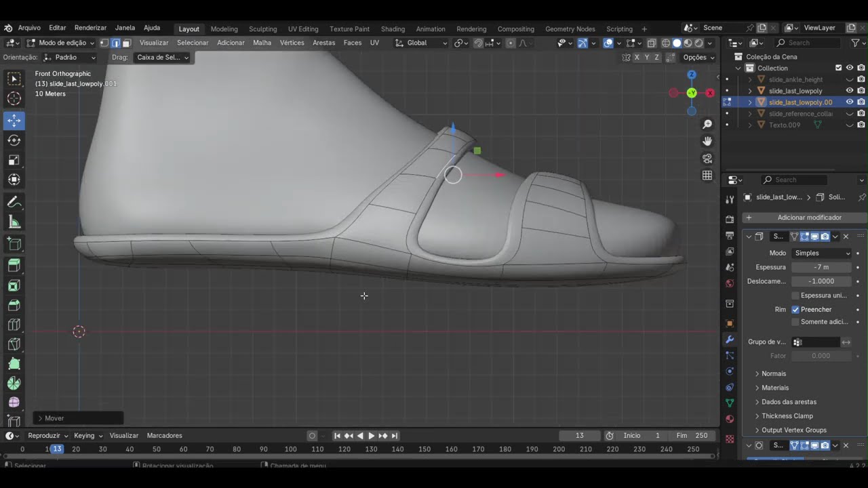Open the Render properties tab
This screenshot has height=488, width=868.
point(730,219)
